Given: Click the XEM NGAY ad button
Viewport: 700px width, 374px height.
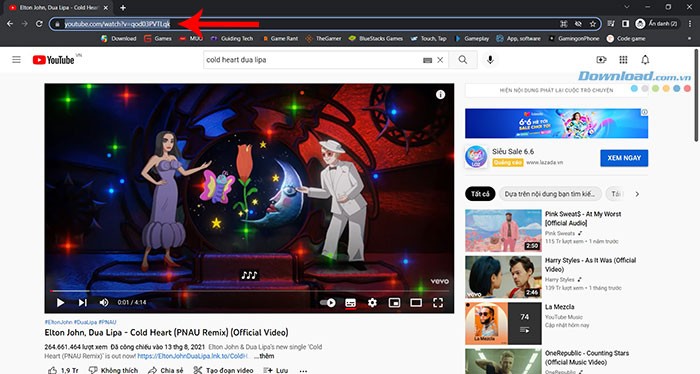Looking at the screenshot, I should click(624, 158).
